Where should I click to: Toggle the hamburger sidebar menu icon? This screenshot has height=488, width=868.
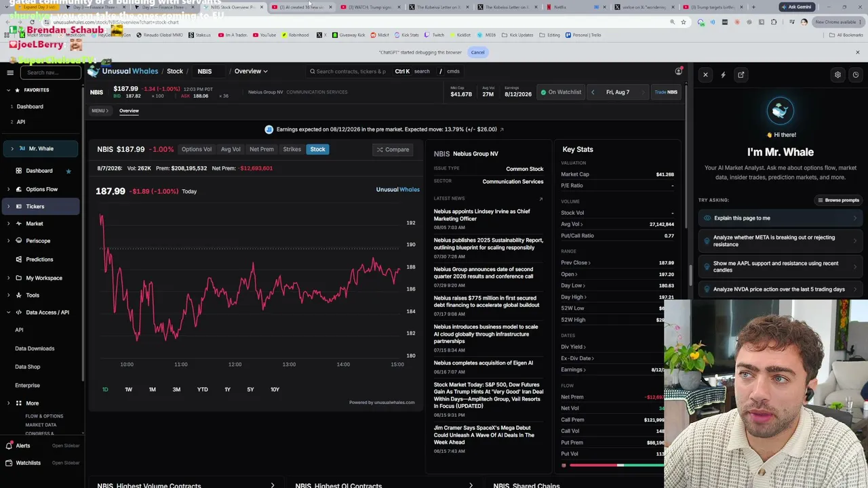(x=10, y=73)
